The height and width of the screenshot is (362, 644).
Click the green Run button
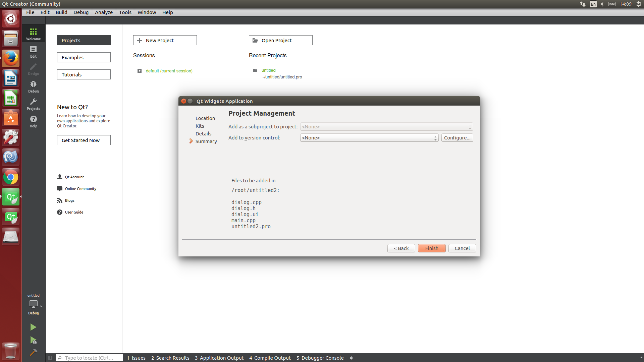click(x=33, y=327)
